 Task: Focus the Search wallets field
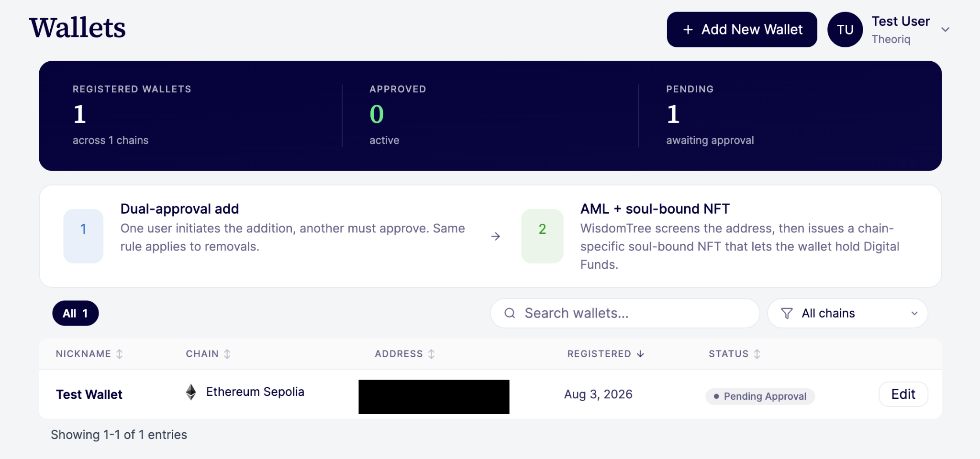click(x=625, y=313)
